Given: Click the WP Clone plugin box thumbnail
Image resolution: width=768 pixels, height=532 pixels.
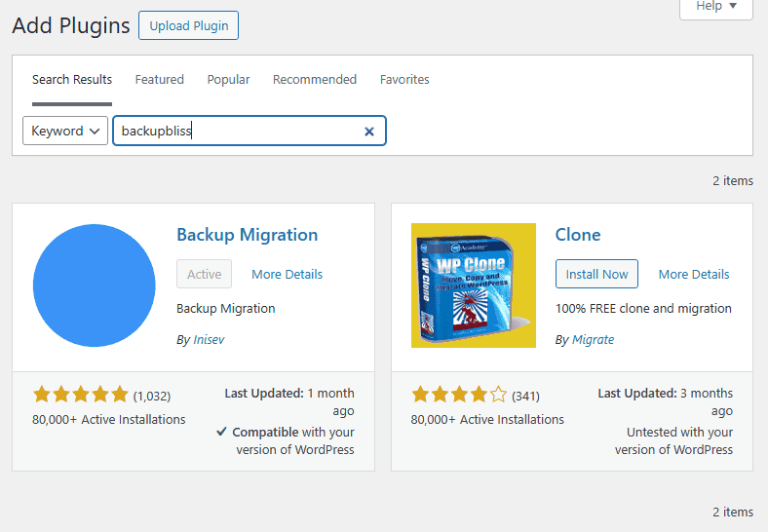Looking at the screenshot, I should tap(473, 285).
